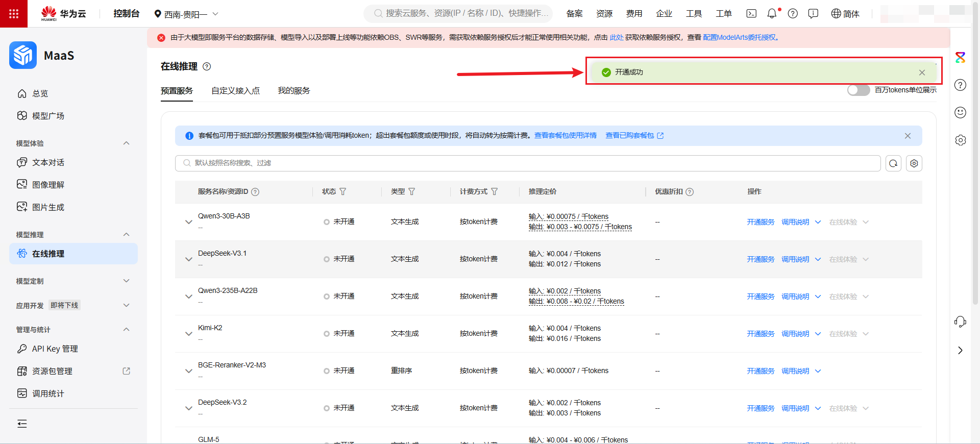The image size is (980, 444).
Task: Toggle 百万tokens单位展示 switch
Action: (x=859, y=90)
